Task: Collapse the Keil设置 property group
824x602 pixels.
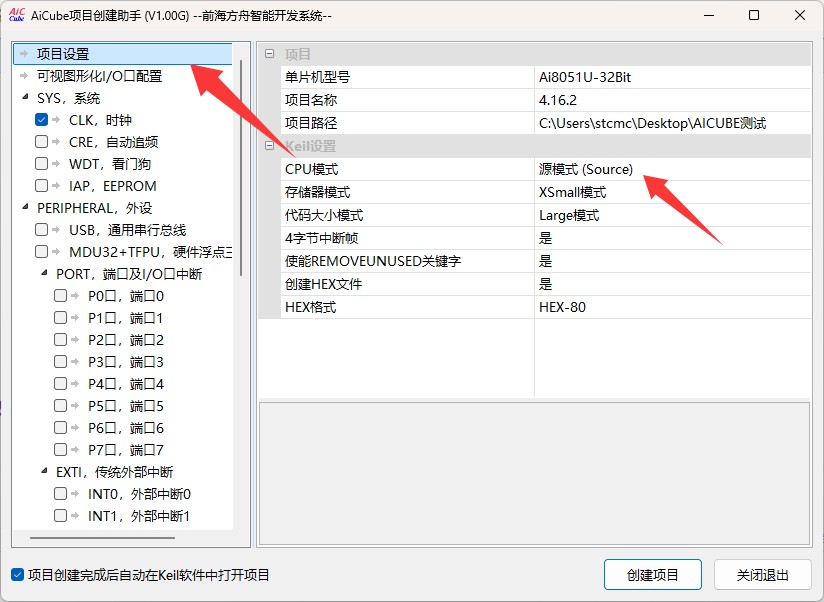Action: [x=270, y=146]
